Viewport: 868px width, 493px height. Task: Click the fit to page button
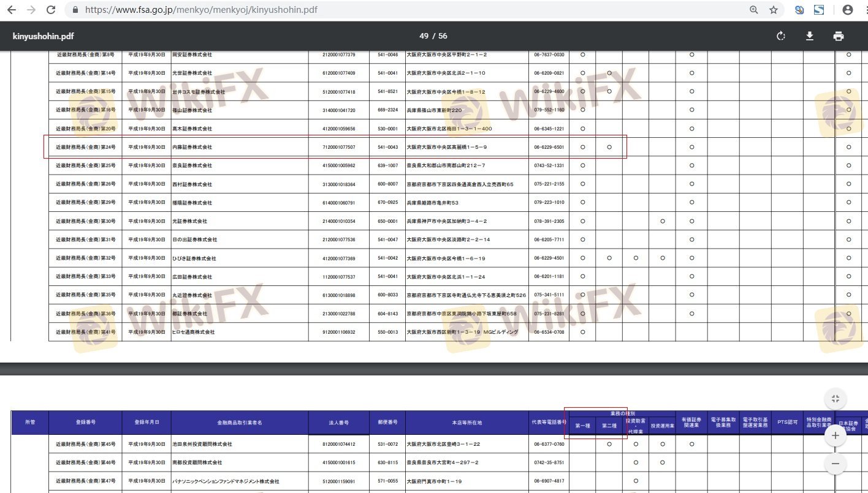[835, 399]
